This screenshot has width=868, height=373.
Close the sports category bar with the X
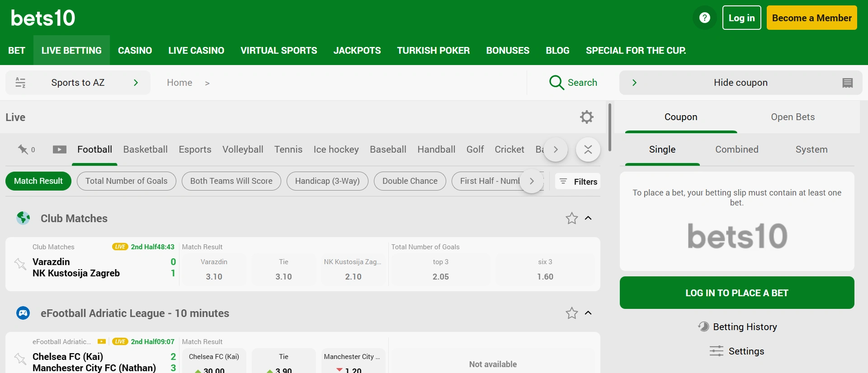coord(588,149)
